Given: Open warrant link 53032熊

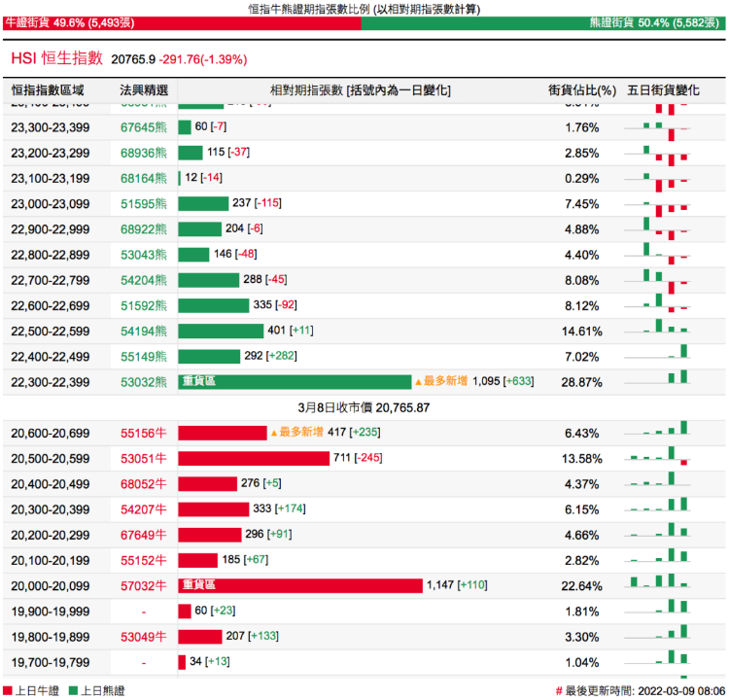Looking at the screenshot, I should click(143, 382).
